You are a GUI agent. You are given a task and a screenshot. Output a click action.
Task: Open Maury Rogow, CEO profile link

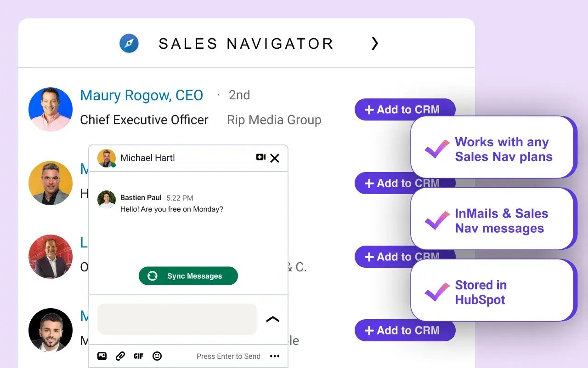(141, 95)
